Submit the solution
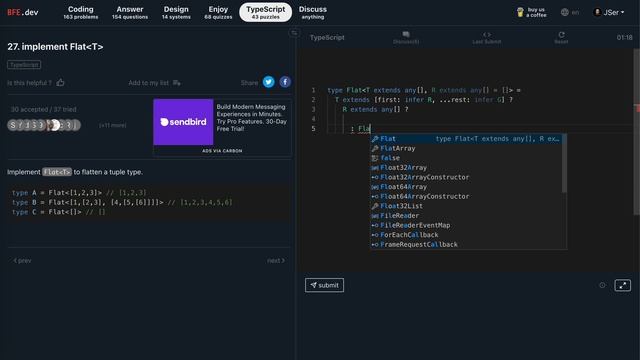 tap(324, 285)
